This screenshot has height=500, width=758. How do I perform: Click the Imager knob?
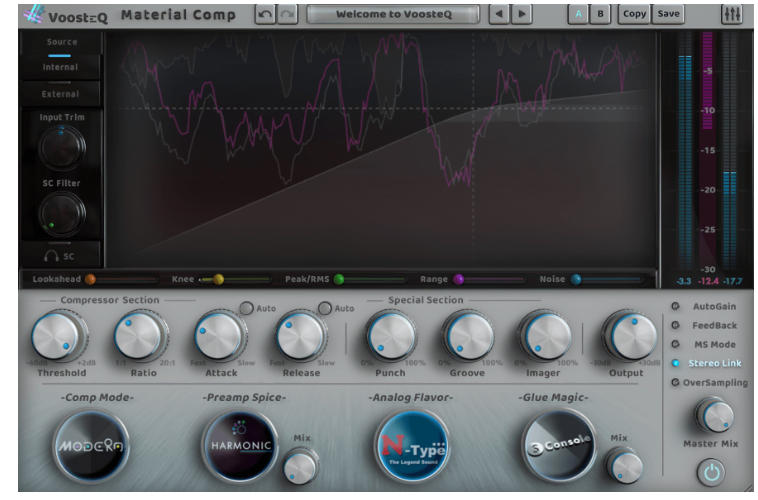545,336
